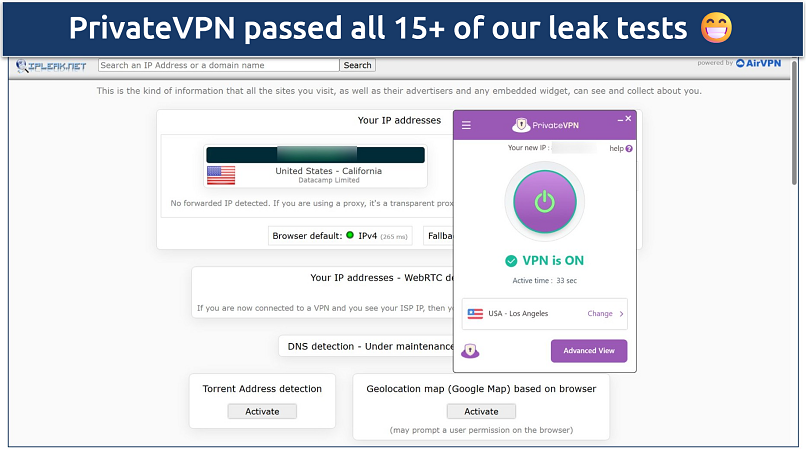Activate the Geolocation map detection
The width and height of the screenshot is (806, 449).
pos(481,411)
